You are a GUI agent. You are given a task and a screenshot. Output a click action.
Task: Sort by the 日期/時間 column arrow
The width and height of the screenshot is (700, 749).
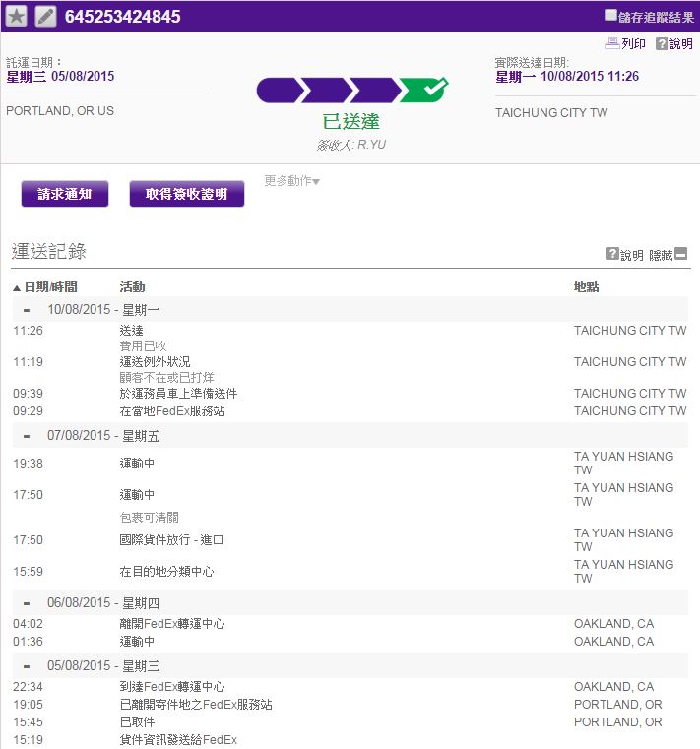click(x=17, y=288)
